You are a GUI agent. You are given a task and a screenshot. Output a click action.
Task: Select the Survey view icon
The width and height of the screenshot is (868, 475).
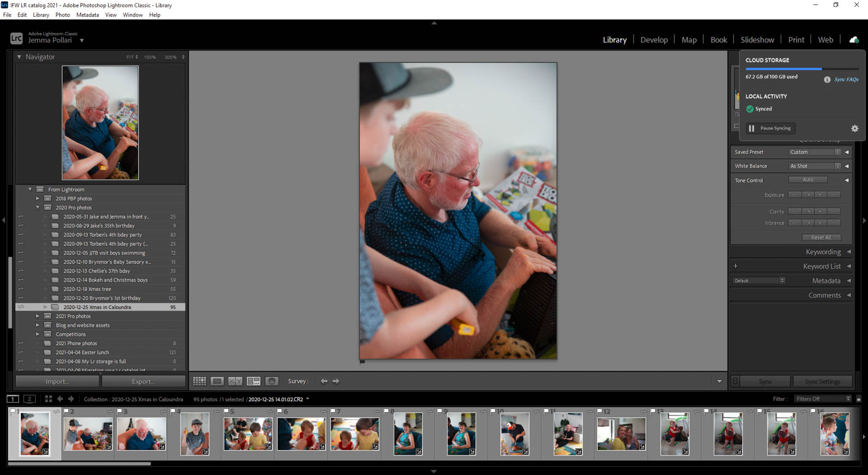point(253,381)
